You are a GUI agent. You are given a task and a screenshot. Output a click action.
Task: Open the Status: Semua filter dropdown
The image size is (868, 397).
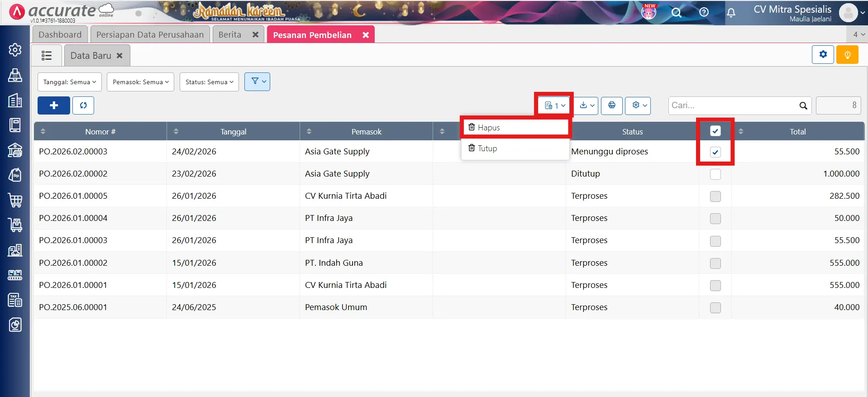(x=209, y=82)
